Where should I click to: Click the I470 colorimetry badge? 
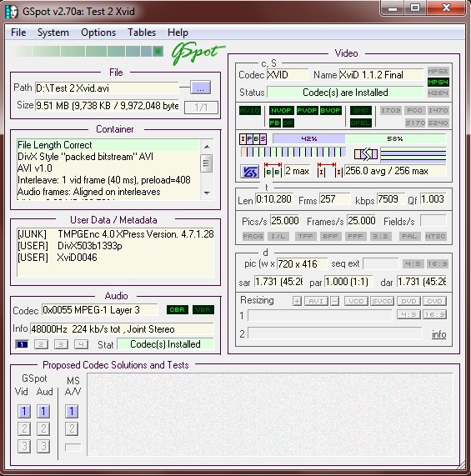pos(438,110)
